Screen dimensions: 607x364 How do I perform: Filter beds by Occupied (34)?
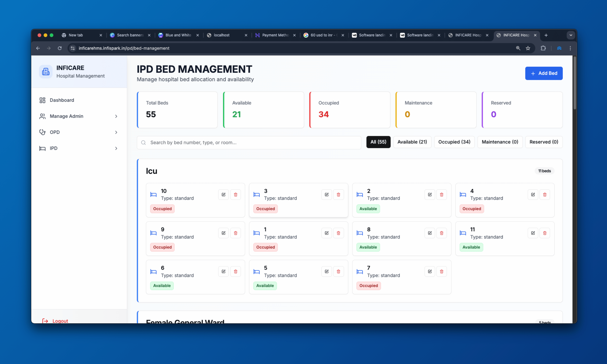[x=454, y=142]
